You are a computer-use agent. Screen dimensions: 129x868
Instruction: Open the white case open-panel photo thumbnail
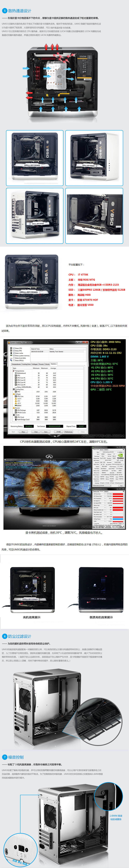[94, 158]
